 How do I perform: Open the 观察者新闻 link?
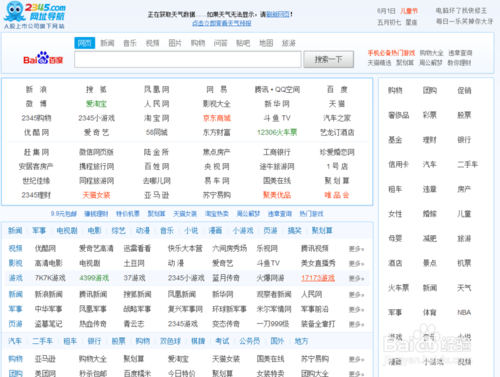pos(274,294)
